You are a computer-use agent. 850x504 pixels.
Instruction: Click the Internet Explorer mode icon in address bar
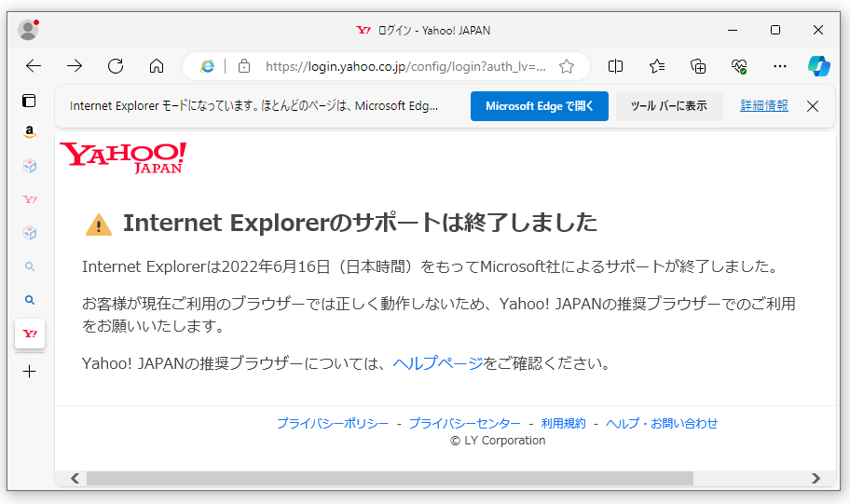point(207,66)
